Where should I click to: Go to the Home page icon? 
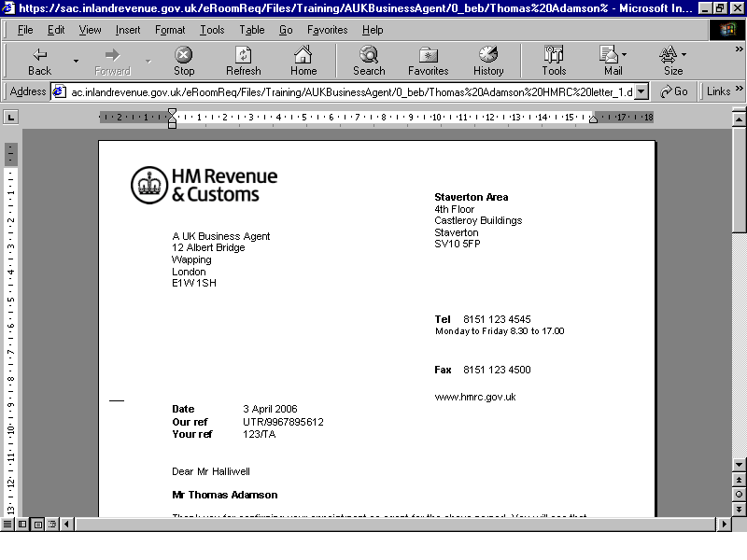(x=303, y=55)
